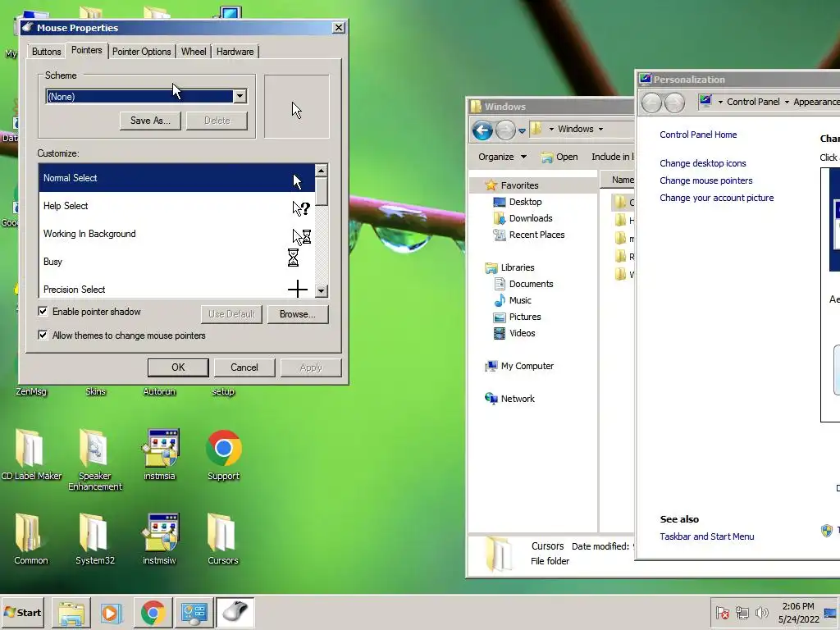
Task: Click Change your account picture link
Action: coord(717,198)
